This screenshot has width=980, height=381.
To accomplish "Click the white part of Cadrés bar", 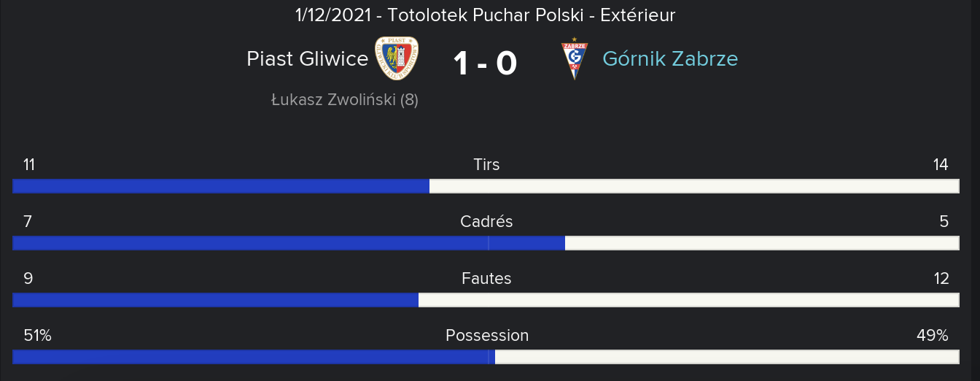I will click(762, 243).
